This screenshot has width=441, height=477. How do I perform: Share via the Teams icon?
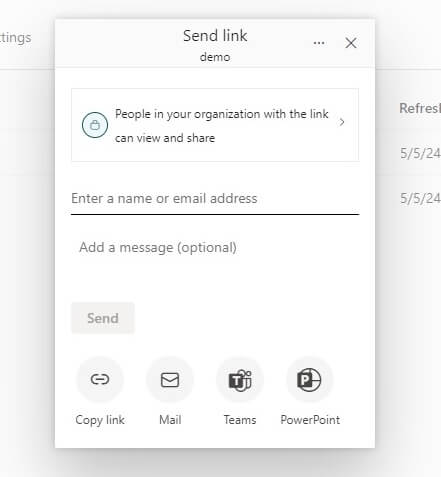click(240, 380)
